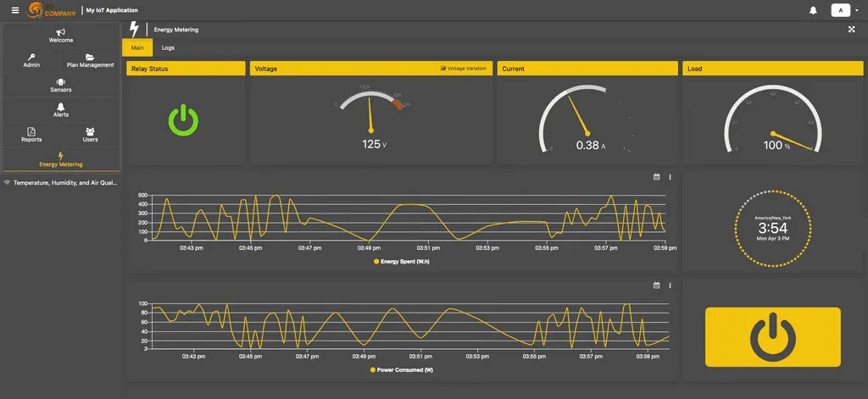Click the Voltage Variation button
The width and height of the screenshot is (868, 399).
coord(464,68)
